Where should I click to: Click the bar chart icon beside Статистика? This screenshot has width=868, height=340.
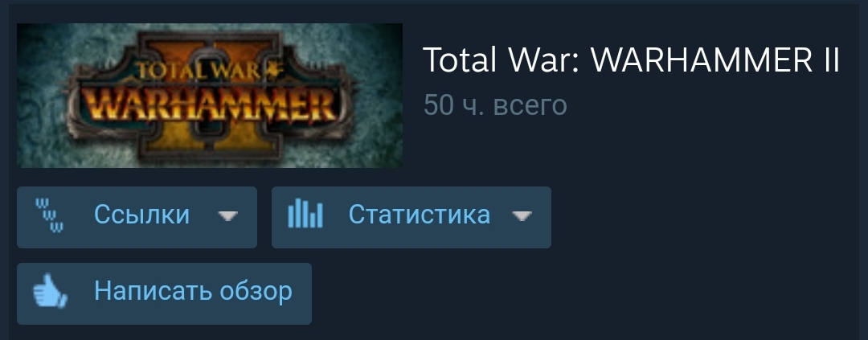(305, 215)
